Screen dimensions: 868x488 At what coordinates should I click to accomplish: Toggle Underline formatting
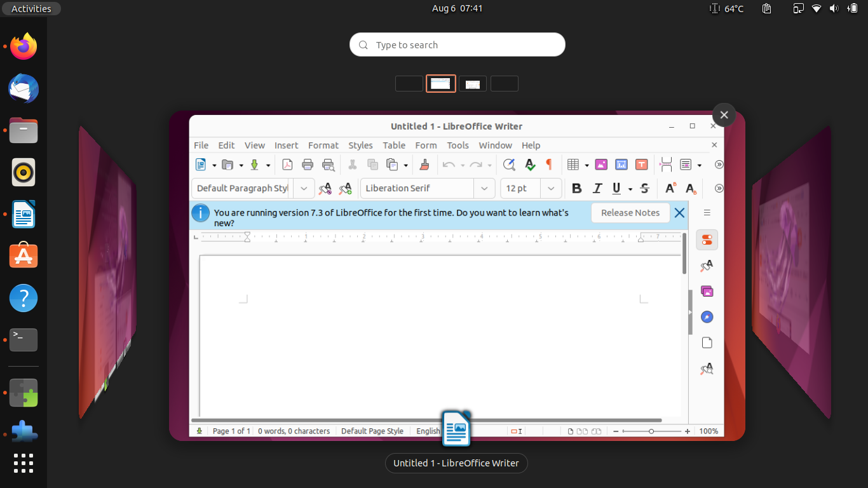(616, 188)
